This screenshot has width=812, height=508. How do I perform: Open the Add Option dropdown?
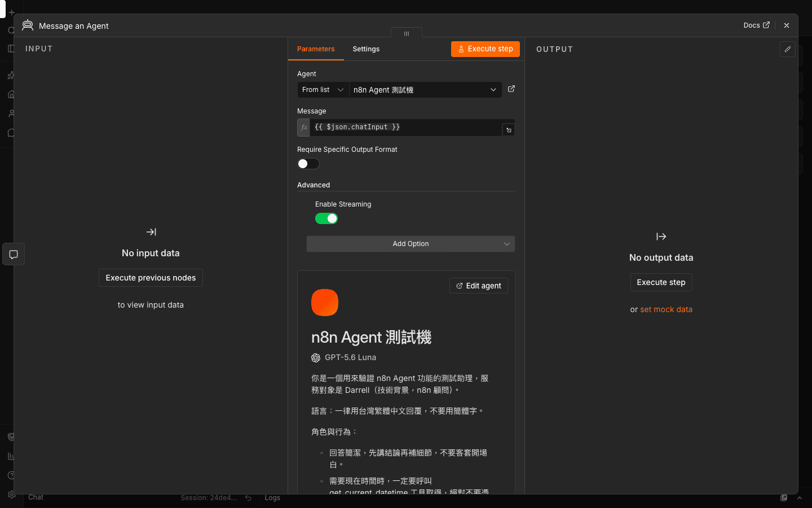(411, 244)
